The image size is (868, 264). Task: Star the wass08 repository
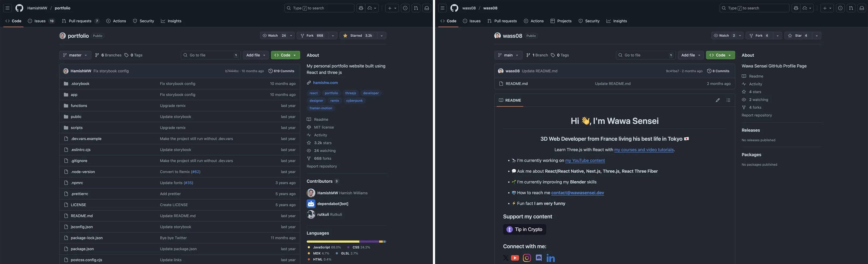(798, 36)
